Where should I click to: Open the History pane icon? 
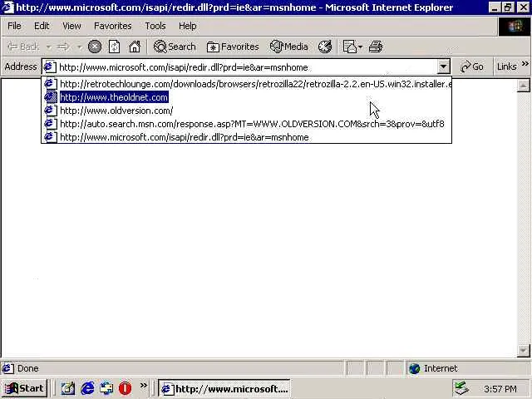pos(325,47)
